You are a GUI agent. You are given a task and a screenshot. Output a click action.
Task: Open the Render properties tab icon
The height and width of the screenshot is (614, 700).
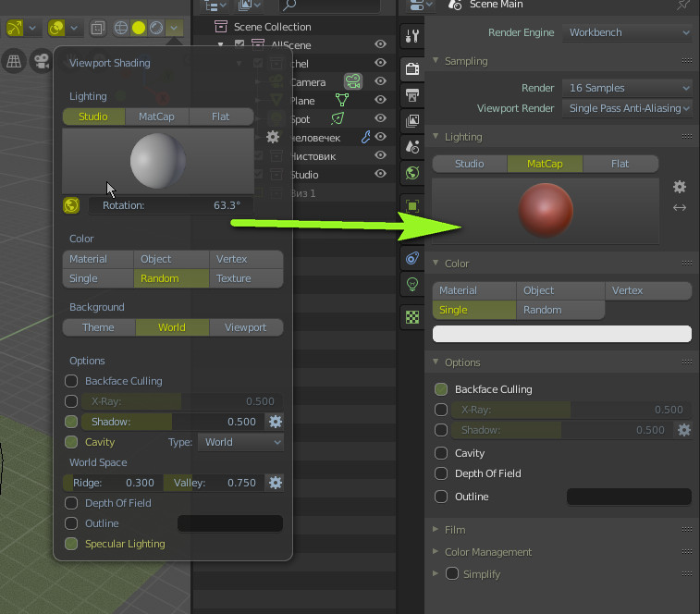[x=412, y=69]
